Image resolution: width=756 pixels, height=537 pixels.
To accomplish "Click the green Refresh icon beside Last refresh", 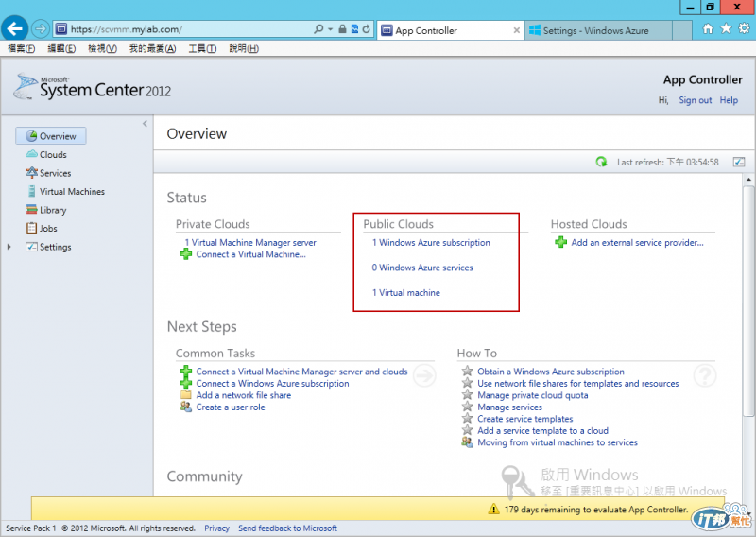I will (x=601, y=162).
